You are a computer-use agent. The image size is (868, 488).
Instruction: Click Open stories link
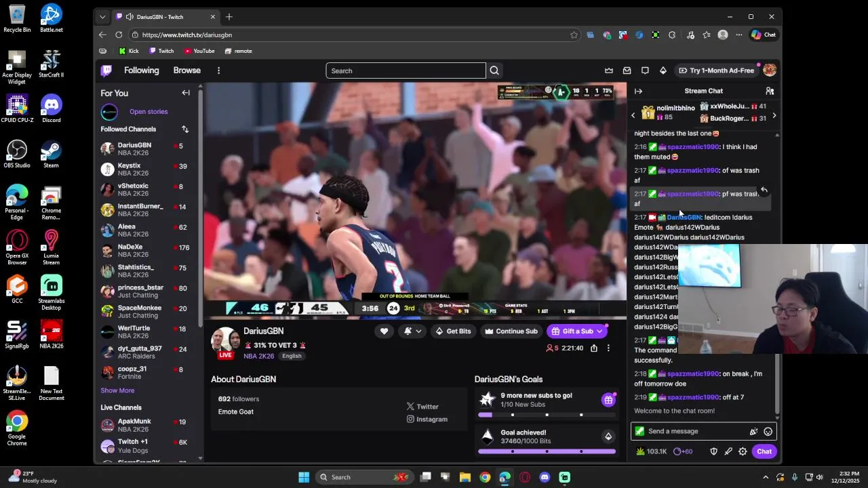[x=149, y=112]
